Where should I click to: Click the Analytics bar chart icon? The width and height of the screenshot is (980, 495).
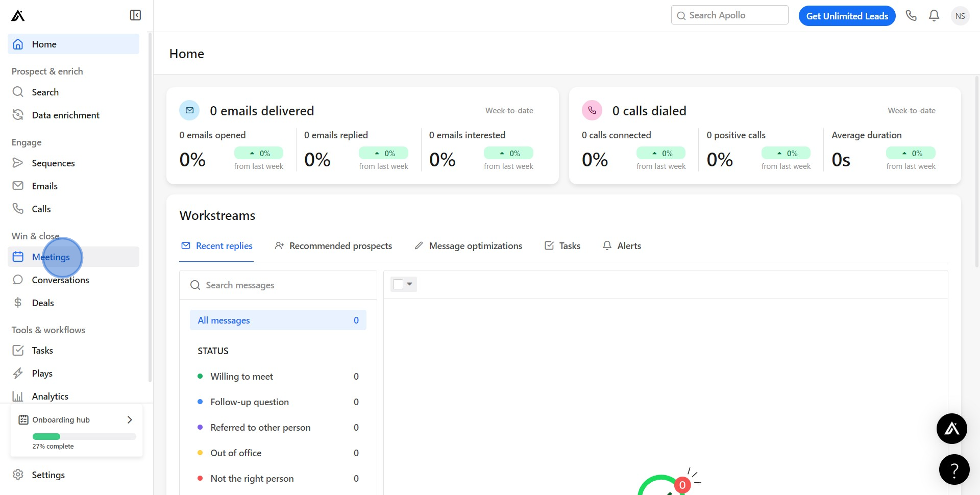[18, 396]
